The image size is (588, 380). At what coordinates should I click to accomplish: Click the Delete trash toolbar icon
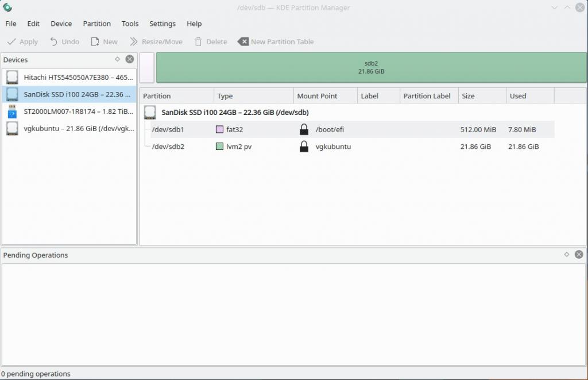(199, 41)
